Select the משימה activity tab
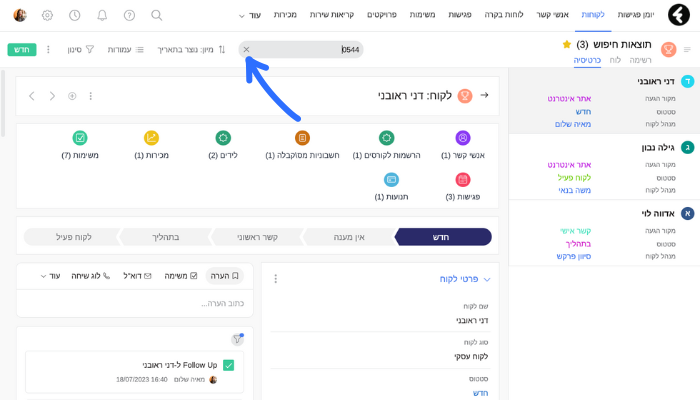Image resolution: width=700 pixels, height=400 pixels. 180,276
